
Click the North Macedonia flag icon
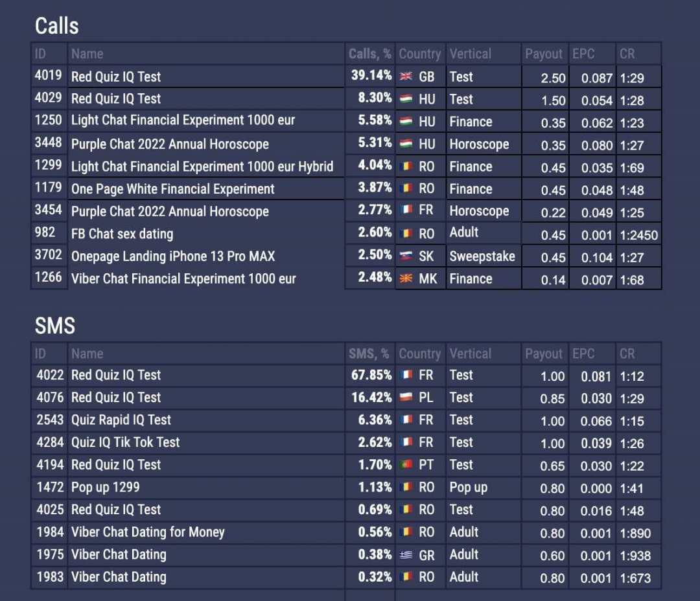(406, 279)
